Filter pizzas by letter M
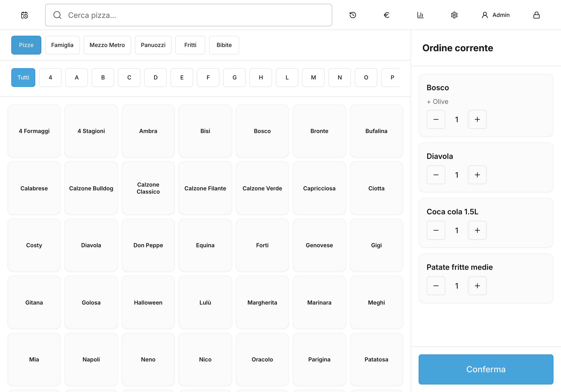The image size is (561, 392). (313, 78)
